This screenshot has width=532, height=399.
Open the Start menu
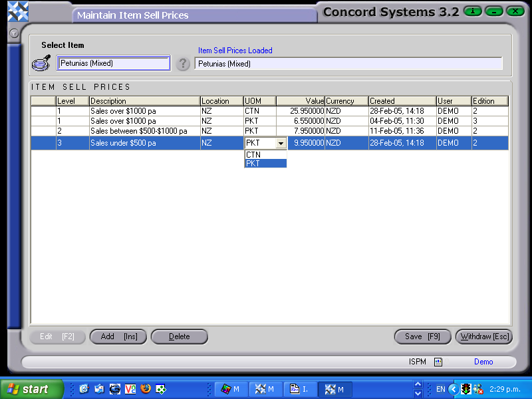pyautogui.click(x=27, y=389)
